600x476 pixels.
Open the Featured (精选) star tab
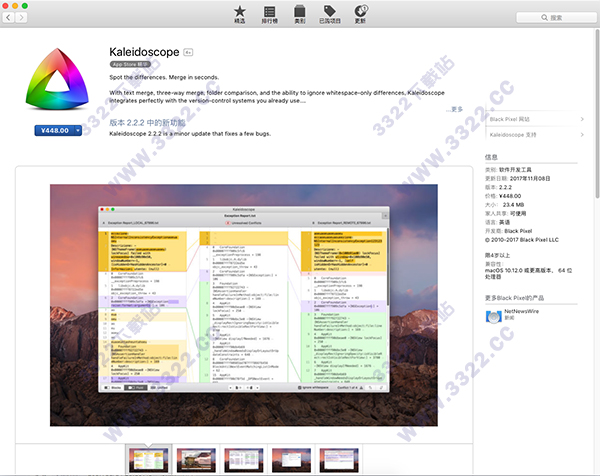[x=240, y=15]
